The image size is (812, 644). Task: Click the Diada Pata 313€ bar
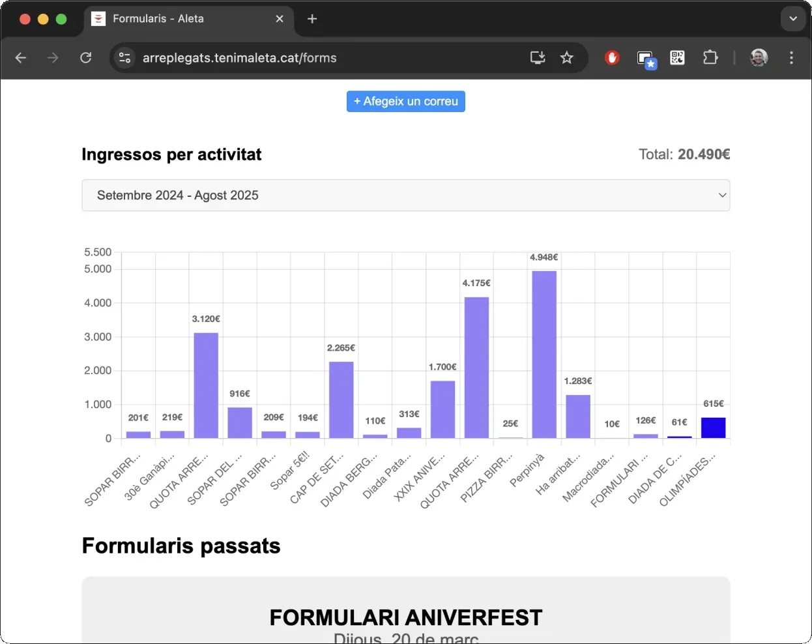(x=409, y=433)
